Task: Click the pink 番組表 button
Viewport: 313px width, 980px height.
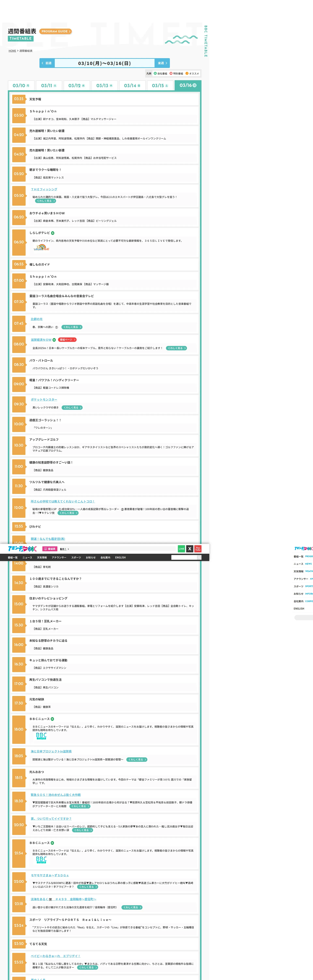Action: pos(50,549)
